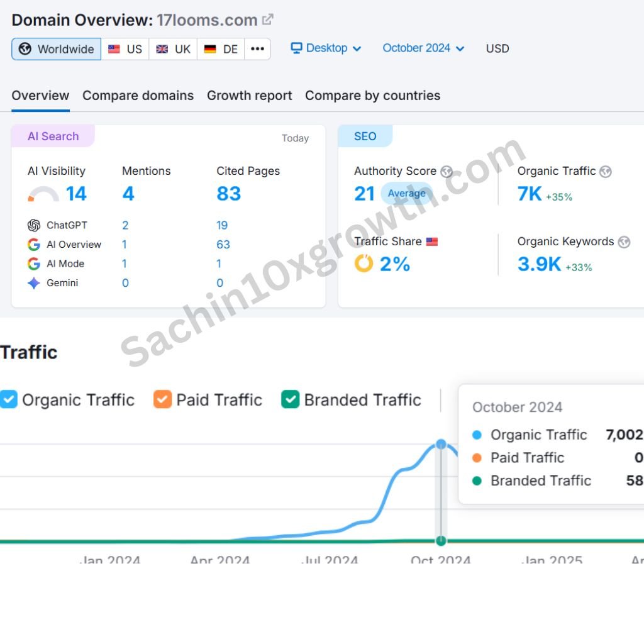Open the Growth report tab
This screenshot has width=644, height=644.
[249, 96]
